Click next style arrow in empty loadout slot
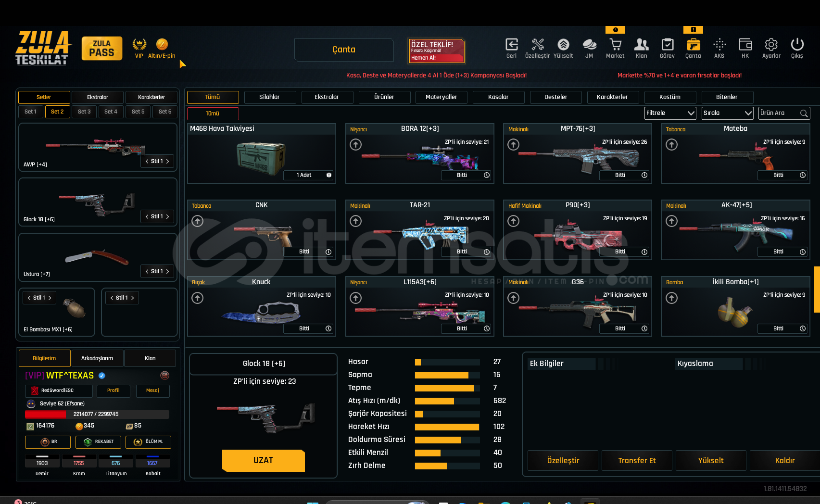This screenshot has width=820, height=504. tap(132, 298)
